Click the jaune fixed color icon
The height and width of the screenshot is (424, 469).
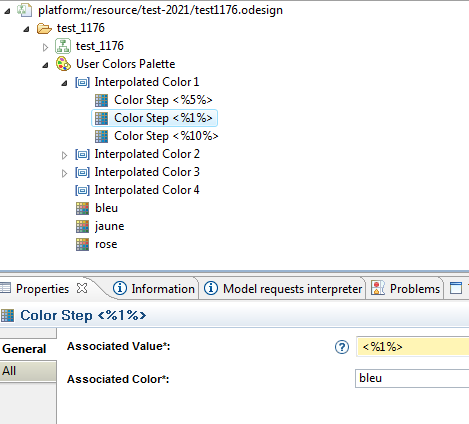(x=82, y=226)
